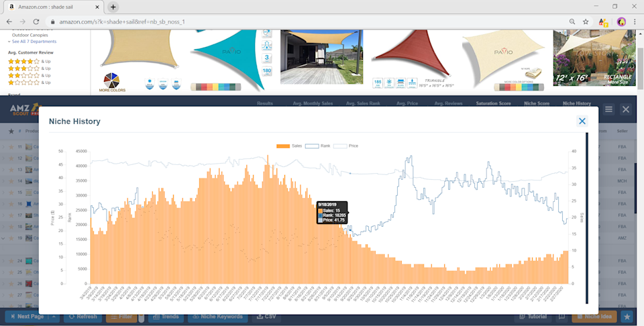Click product image icon in row 13
This screenshot has width=644, height=326.
[28, 170]
